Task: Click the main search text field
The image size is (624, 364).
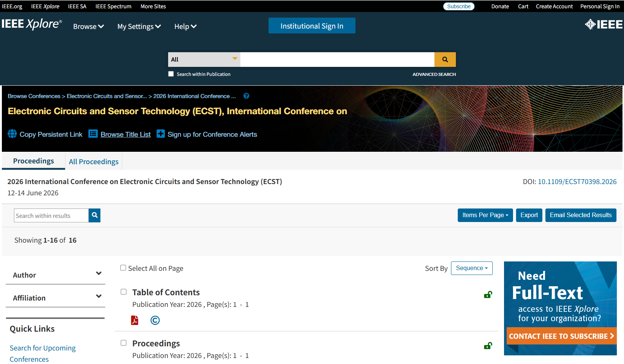Action: [337, 59]
